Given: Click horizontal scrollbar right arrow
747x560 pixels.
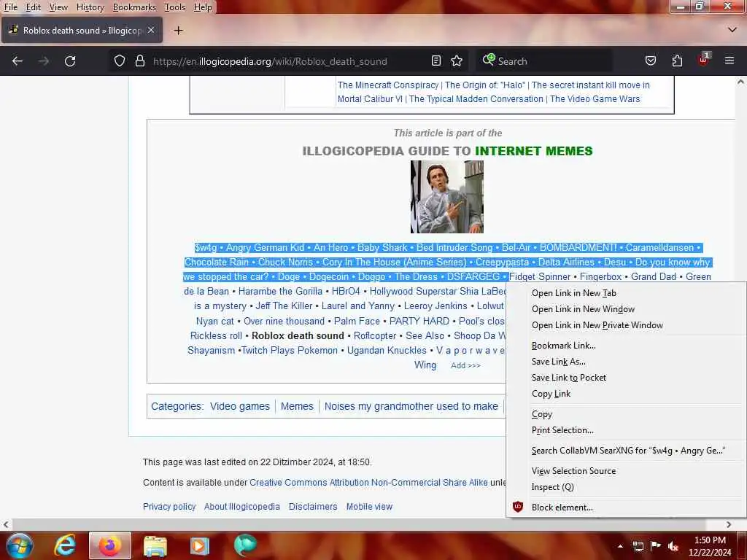Looking at the screenshot, I should pyautogui.click(x=729, y=524).
